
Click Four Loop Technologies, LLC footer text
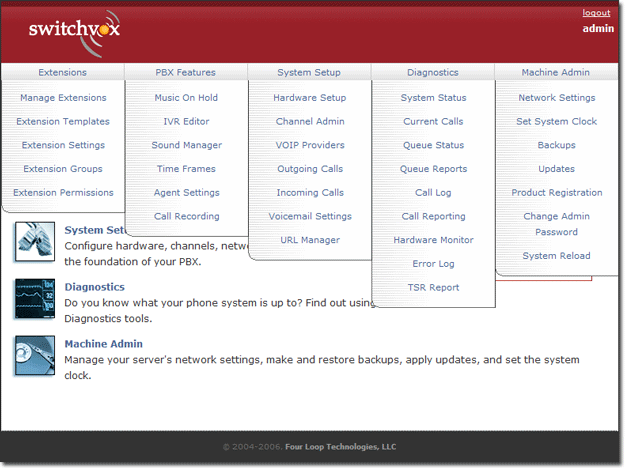pyautogui.click(x=340, y=447)
